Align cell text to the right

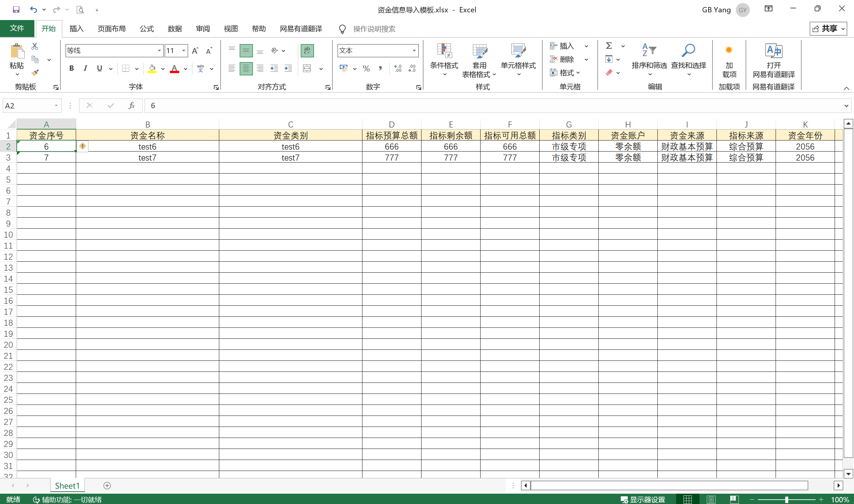pyautogui.click(x=260, y=69)
